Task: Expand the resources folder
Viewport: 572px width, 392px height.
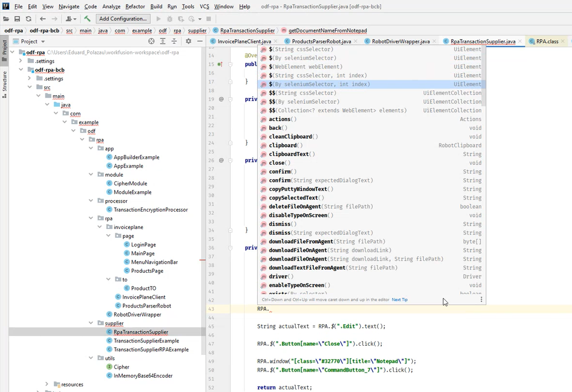Action: 47,384
